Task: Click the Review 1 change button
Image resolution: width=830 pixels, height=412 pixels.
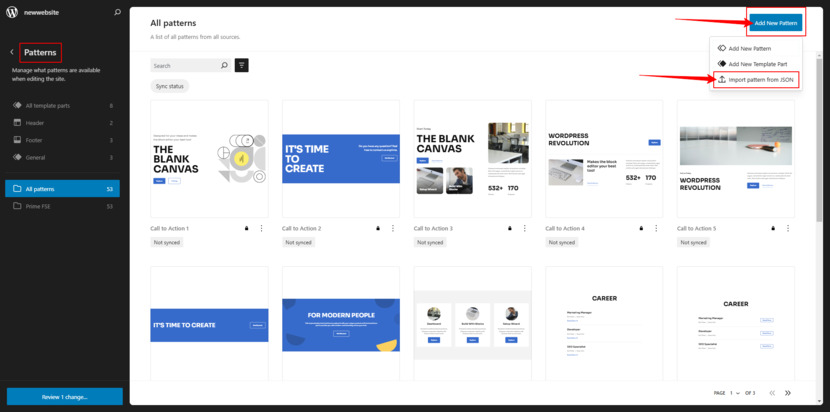Action: click(65, 397)
